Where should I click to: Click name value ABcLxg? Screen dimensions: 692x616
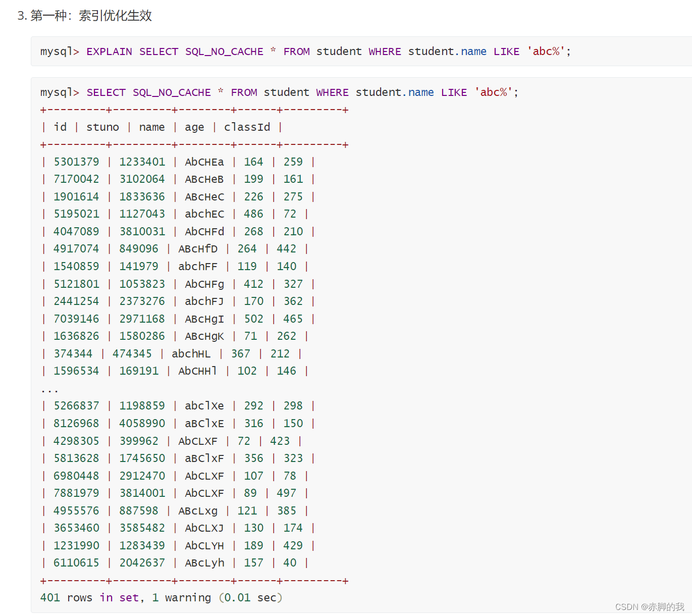tap(198, 511)
